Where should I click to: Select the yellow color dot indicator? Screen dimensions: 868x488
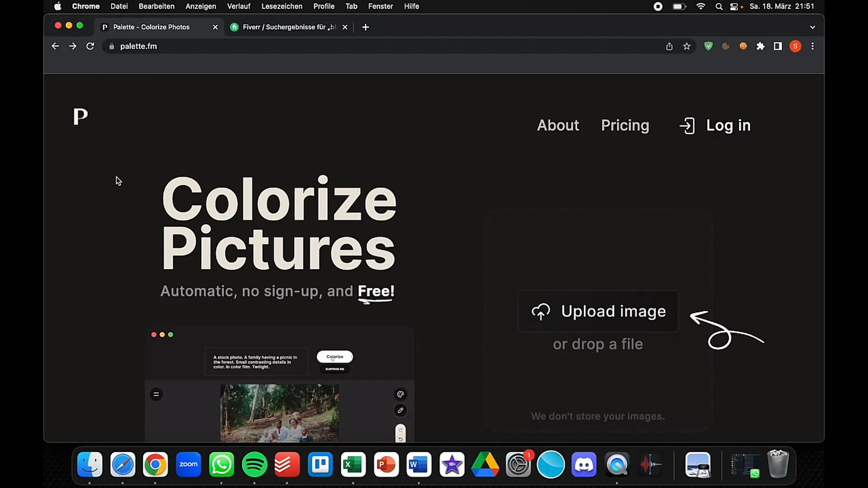[x=162, y=334]
